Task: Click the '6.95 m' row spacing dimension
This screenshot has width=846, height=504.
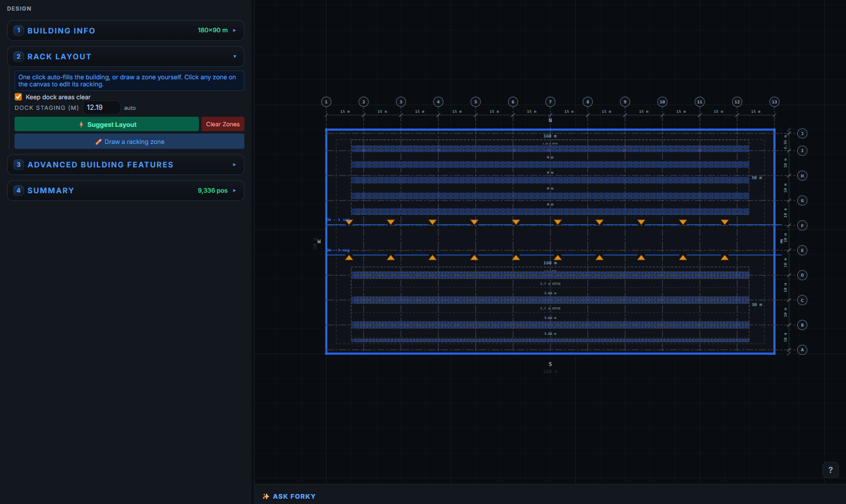Action: [x=785, y=142]
